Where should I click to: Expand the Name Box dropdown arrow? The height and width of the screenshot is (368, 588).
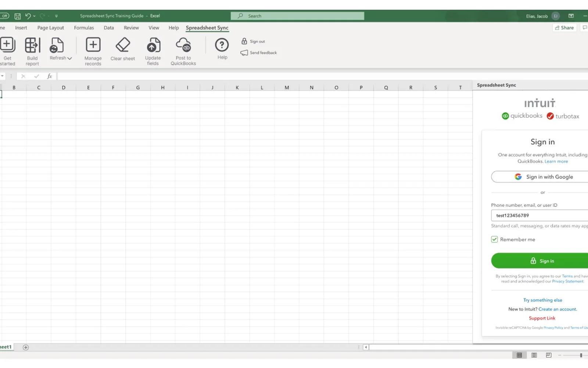coord(2,76)
